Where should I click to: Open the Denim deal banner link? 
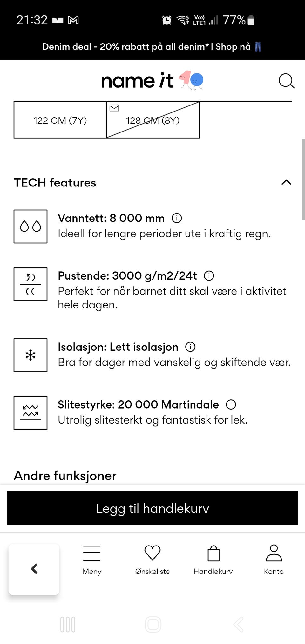point(152,47)
